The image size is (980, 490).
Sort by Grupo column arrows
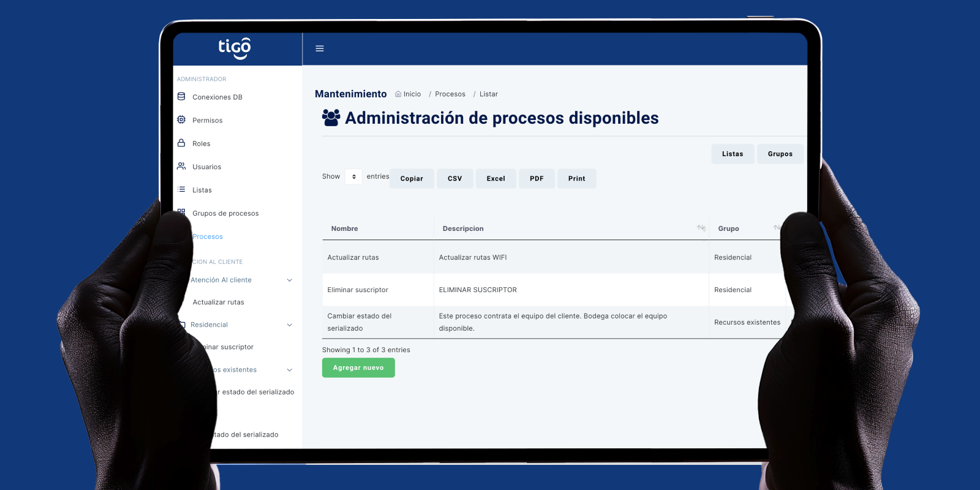[777, 228]
